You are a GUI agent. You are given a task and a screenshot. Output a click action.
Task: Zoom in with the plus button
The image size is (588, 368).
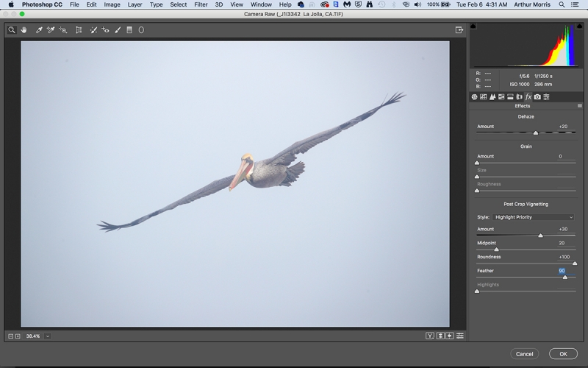tap(18, 336)
